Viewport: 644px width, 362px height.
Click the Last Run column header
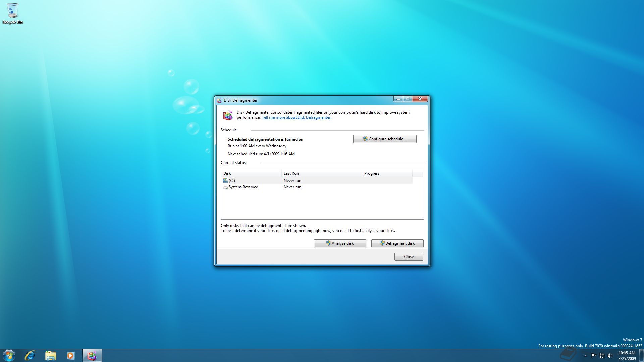click(322, 173)
